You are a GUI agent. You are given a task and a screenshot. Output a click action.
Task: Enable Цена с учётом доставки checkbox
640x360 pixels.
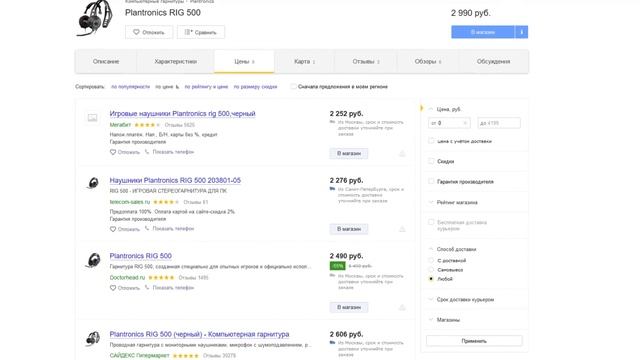pos(431,141)
